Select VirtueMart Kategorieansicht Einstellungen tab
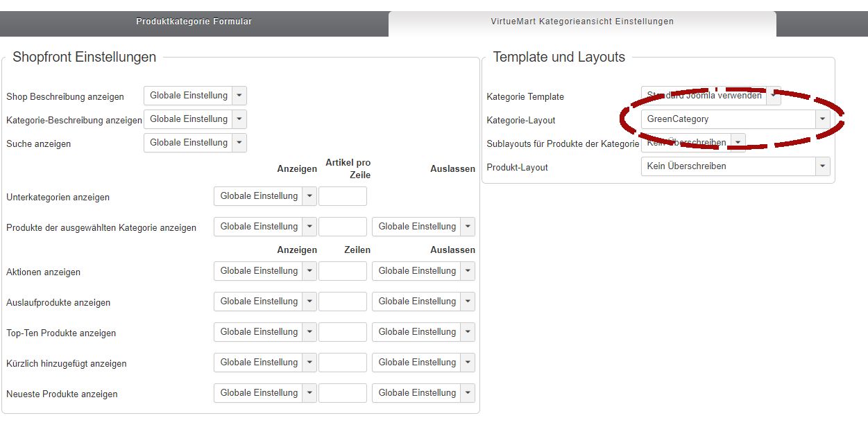The width and height of the screenshot is (868, 427). [581, 21]
